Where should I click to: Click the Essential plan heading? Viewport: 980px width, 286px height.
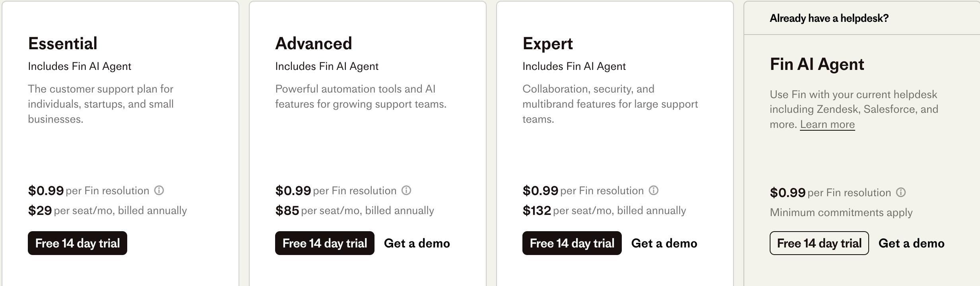click(63, 44)
